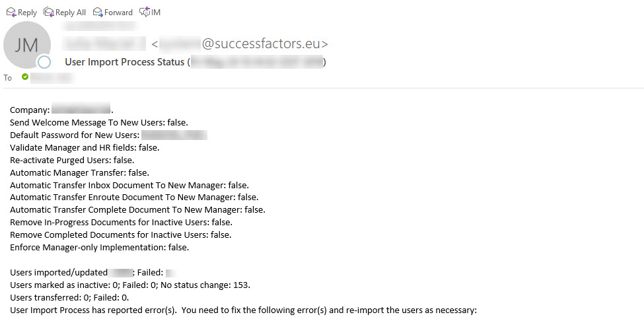Click the Default Password for New Users line
This screenshot has width=644, height=321.
[108, 135]
